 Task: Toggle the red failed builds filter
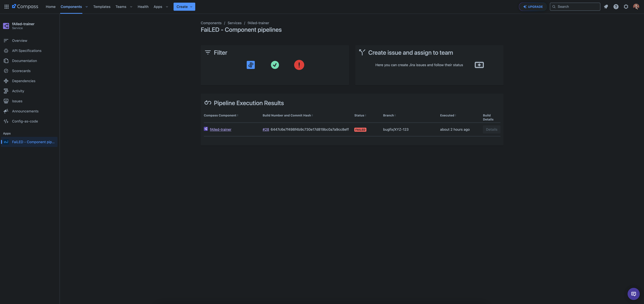click(x=299, y=65)
